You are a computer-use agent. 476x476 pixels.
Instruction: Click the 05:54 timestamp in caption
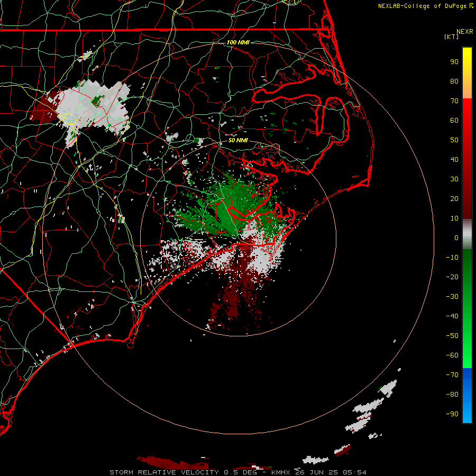(354, 472)
